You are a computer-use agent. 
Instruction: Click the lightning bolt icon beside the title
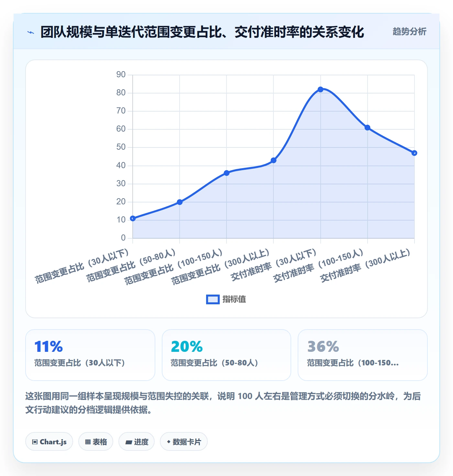(31, 32)
